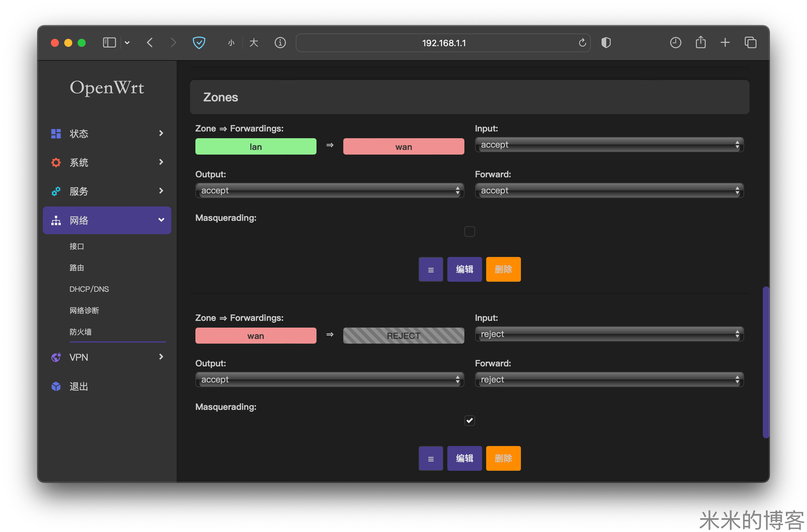Open the share sheet icon

coord(701,43)
